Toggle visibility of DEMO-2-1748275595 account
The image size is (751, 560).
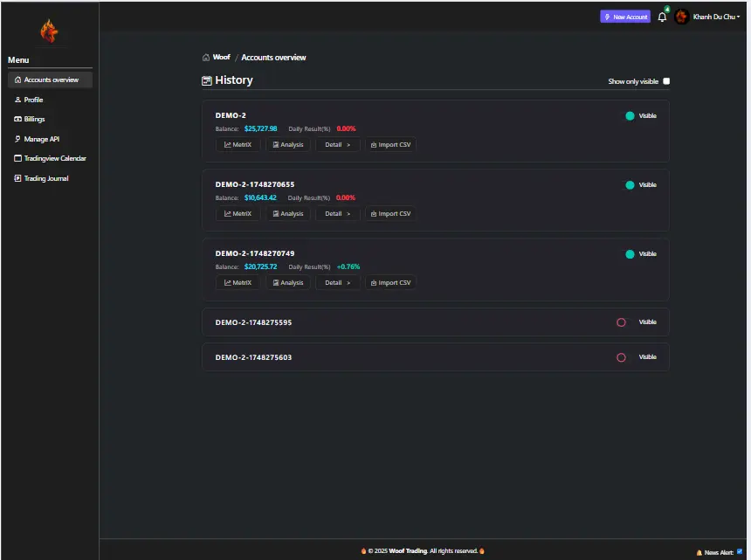(x=621, y=322)
